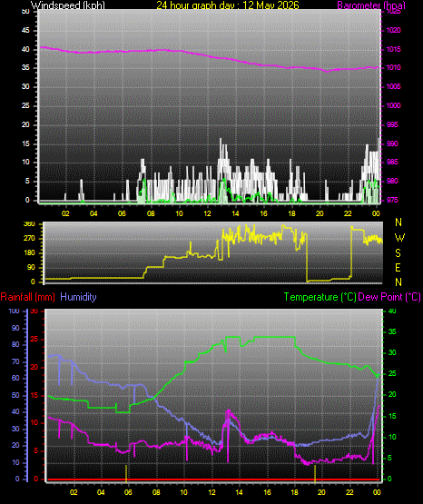Click the yellow 90 value on the wind direction axis
The height and width of the screenshot is (504, 423).
point(31,267)
